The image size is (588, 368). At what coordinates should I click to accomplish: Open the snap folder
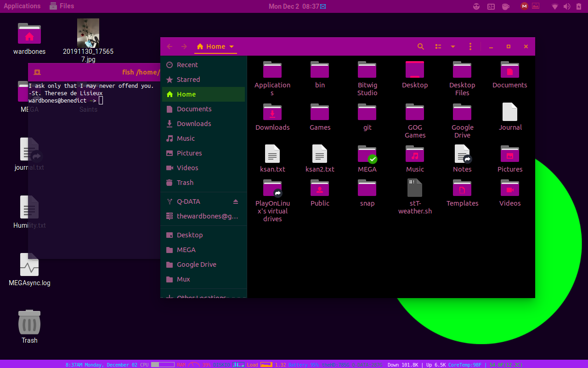(367, 193)
